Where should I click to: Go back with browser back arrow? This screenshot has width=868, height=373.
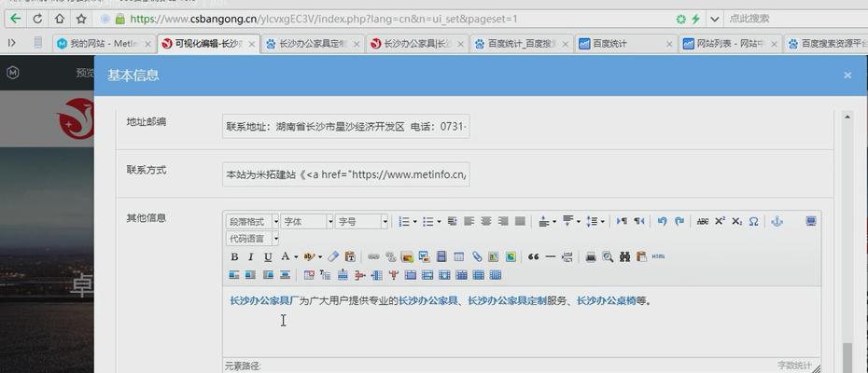[16, 19]
